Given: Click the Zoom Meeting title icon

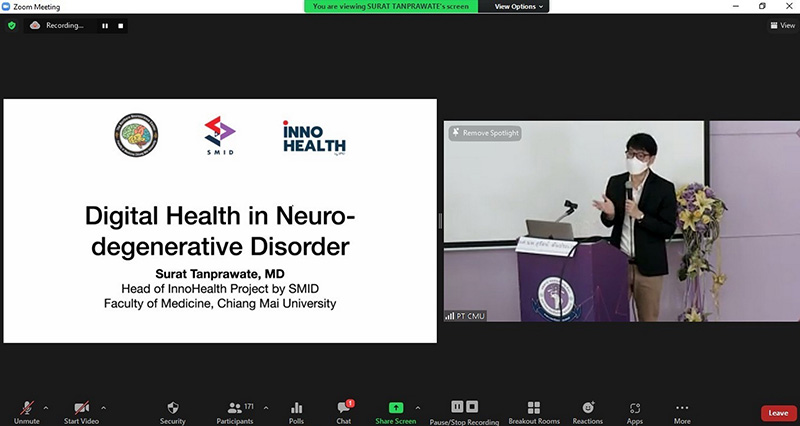Looking at the screenshot, I should (6, 7).
